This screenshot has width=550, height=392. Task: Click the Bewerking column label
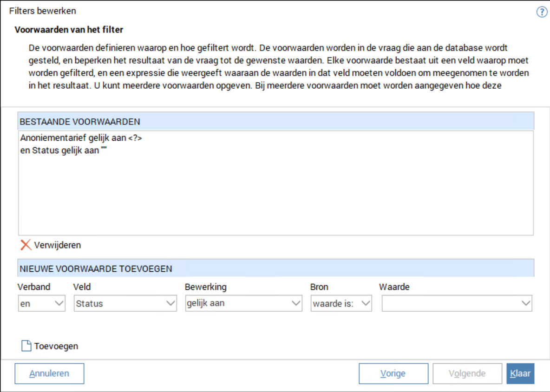tap(205, 287)
